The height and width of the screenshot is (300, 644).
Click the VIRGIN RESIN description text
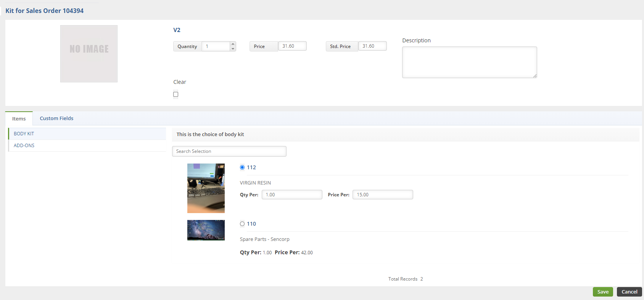pos(255,183)
